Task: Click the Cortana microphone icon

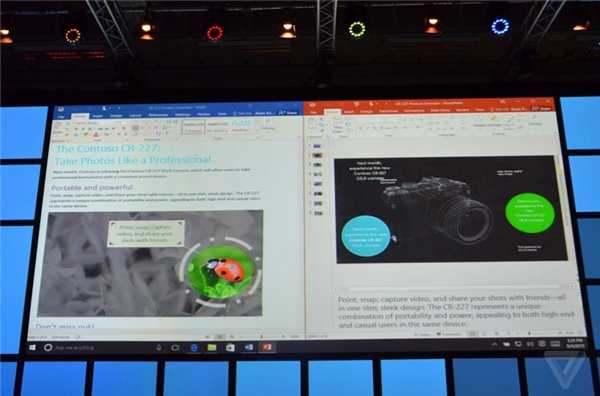Action: point(159,348)
